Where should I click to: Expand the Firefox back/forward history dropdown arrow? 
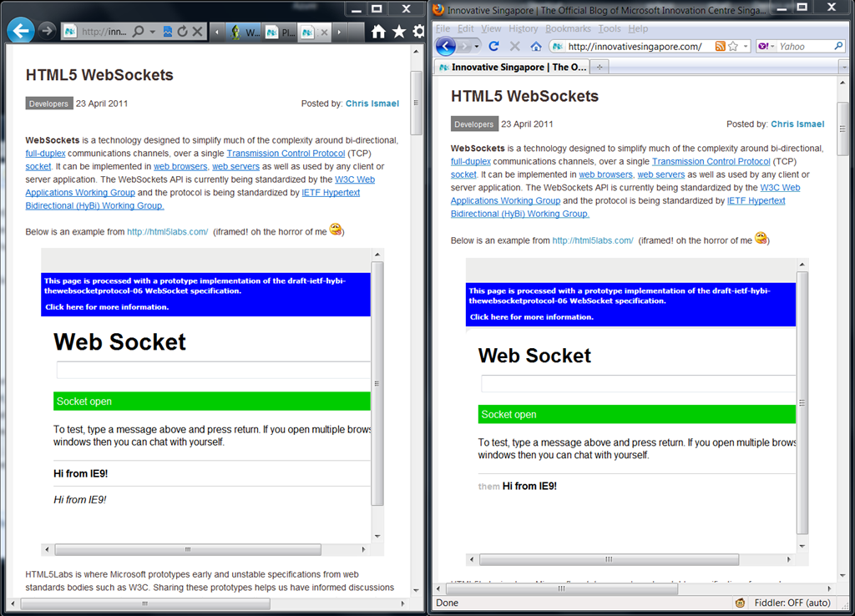pyautogui.click(x=476, y=47)
